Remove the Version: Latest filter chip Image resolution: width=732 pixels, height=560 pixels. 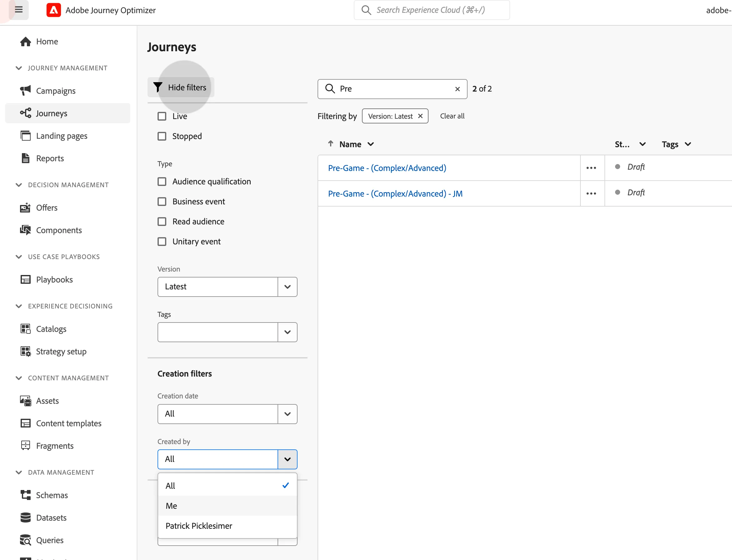click(x=420, y=116)
